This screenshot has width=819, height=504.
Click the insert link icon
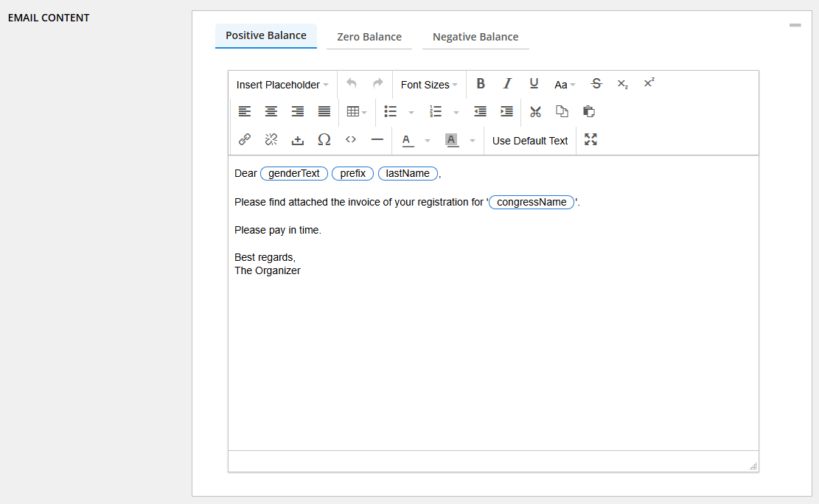(x=245, y=139)
